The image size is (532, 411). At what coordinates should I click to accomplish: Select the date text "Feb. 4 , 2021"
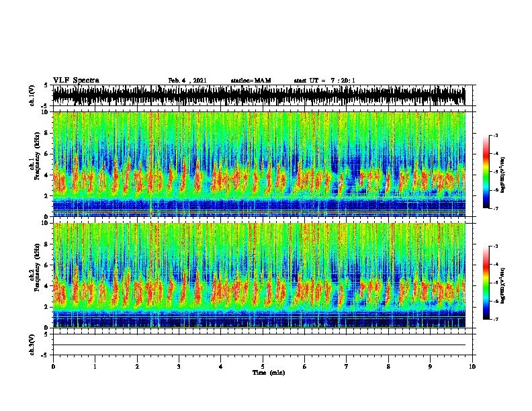tap(187, 81)
